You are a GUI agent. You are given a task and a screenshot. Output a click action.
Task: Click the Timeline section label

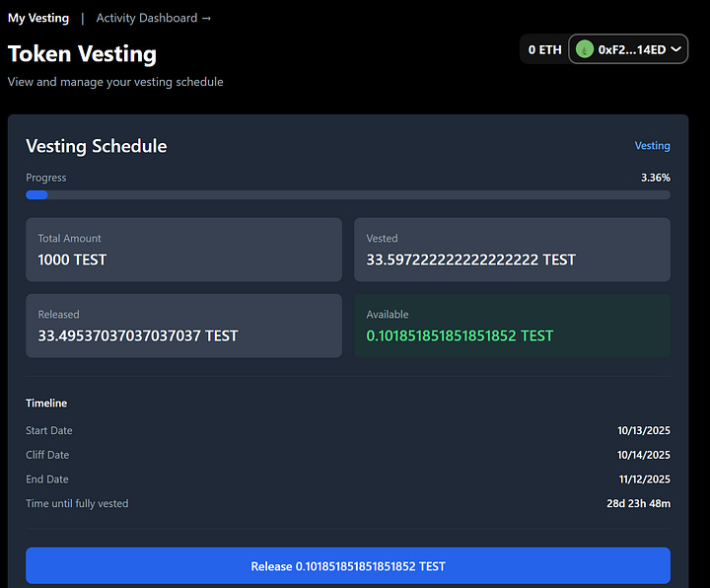[x=46, y=404]
